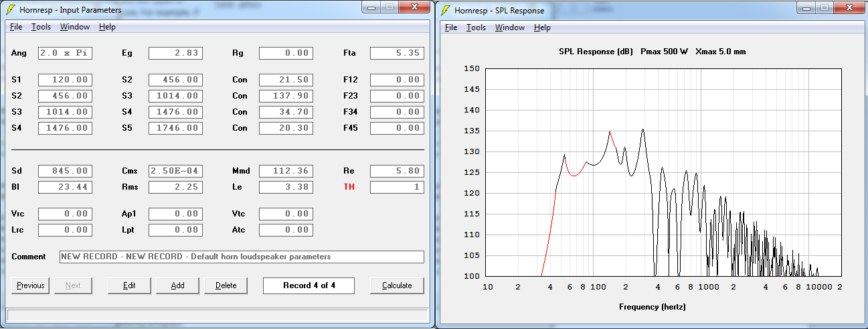Open Tools menu in Input Parameters window
The image size is (868, 329).
point(41,27)
